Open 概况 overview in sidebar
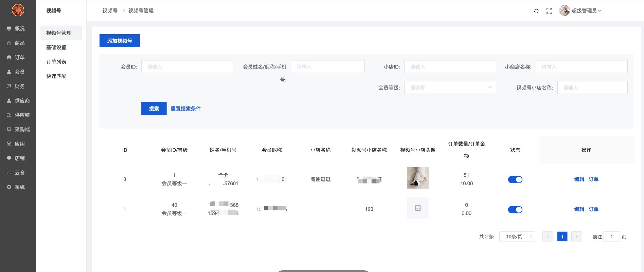644x272 pixels. click(x=19, y=29)
